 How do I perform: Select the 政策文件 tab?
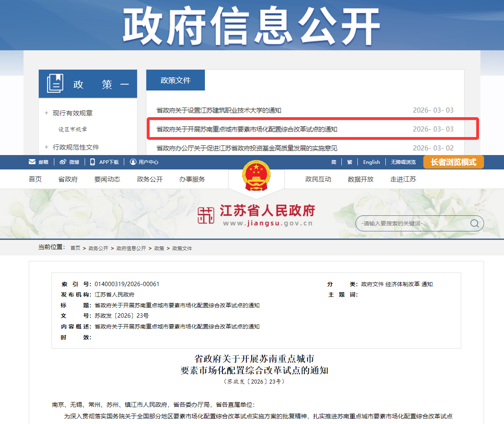[175, 80]
